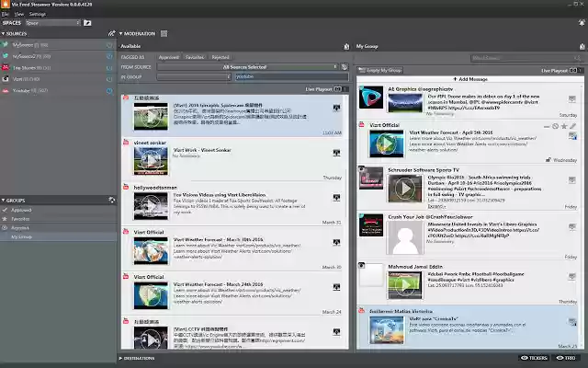The height and width of the screenshot is (368, 588).
Task: Click the block icon on Vizrt Official post
Action: point(553,125)
